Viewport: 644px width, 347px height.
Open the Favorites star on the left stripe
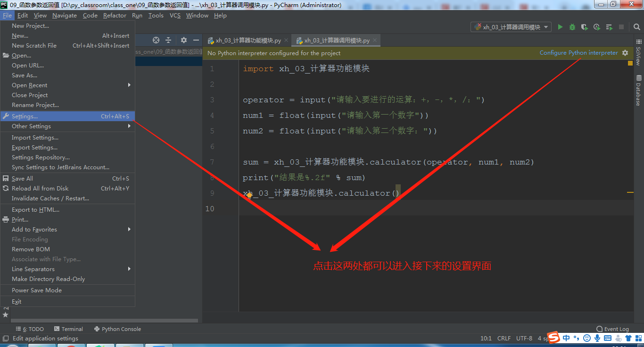6,314
